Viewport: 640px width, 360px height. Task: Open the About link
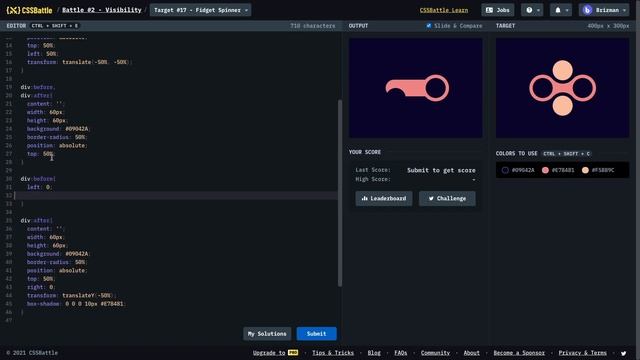(471, 353)
